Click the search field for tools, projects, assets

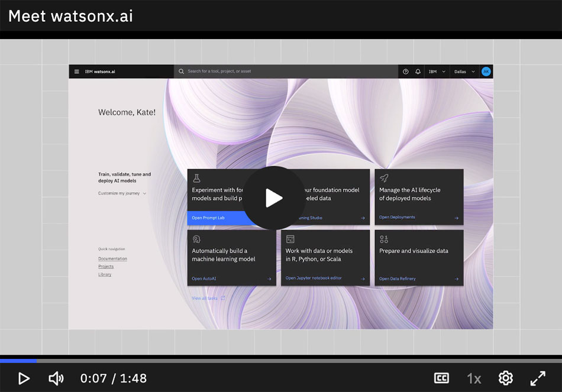click(x=286, y=72)
